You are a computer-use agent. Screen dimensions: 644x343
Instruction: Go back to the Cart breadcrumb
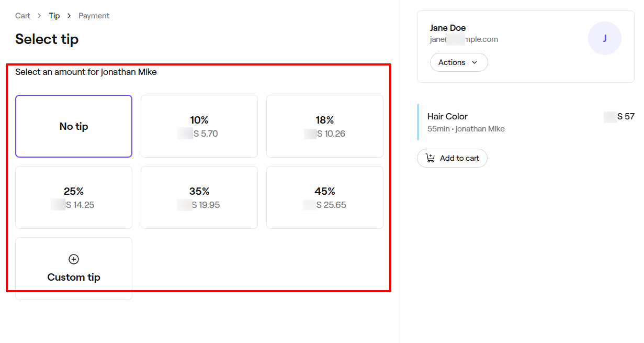click(x=22, y=16)
